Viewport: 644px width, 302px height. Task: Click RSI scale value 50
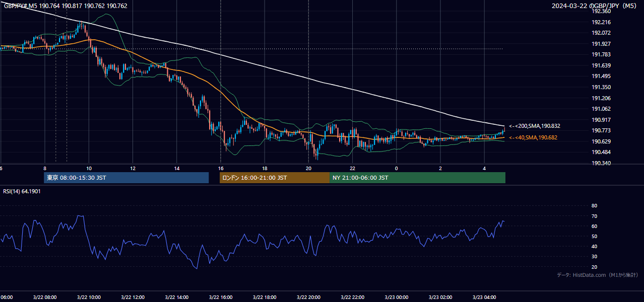click(x=594, y=236)
